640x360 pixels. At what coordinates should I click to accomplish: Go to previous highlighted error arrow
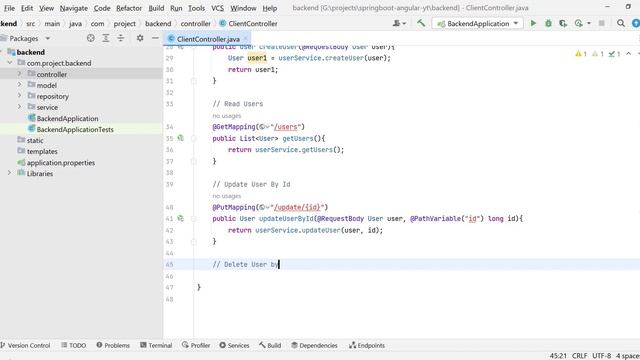click(x=629, y=53)
